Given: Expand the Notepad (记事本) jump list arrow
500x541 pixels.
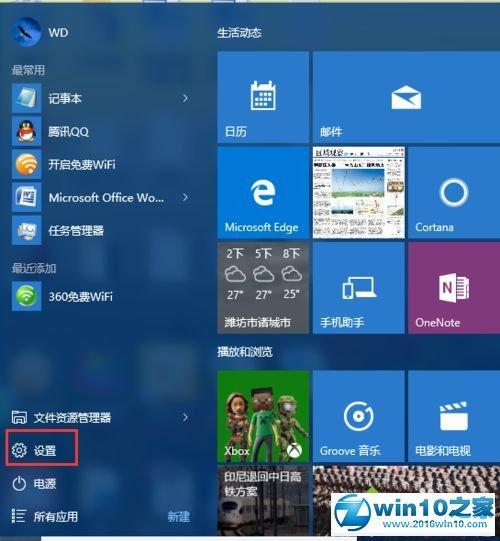Looking at the screenshot, I should pyautogui.click(x=185, y=98).
